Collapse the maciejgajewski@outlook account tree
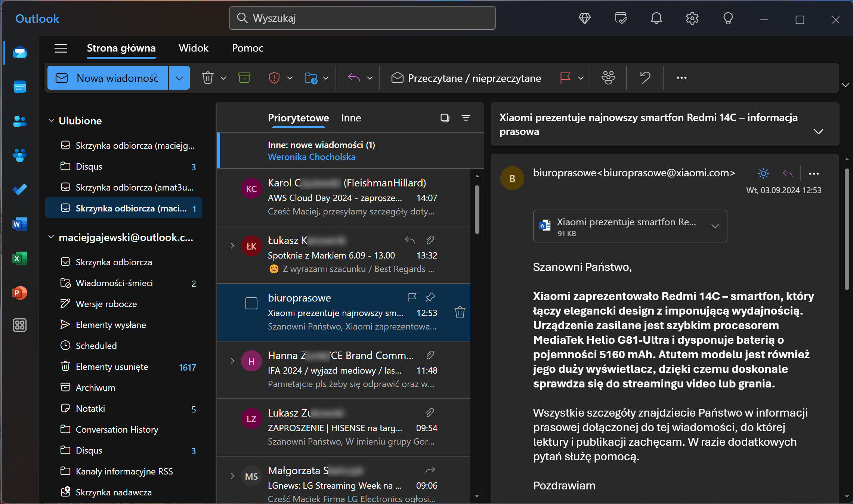The height and width of the screenshot is (504, 853). [x=51, y=237]
